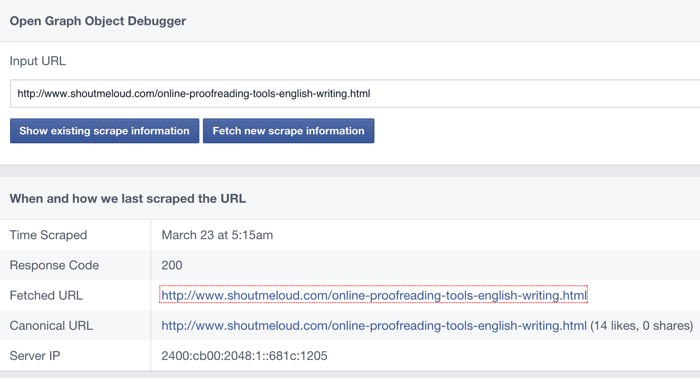Click Fetch new scrape information button
The height and width of the screenshot is (378, 700).
[x=288, y=131]
